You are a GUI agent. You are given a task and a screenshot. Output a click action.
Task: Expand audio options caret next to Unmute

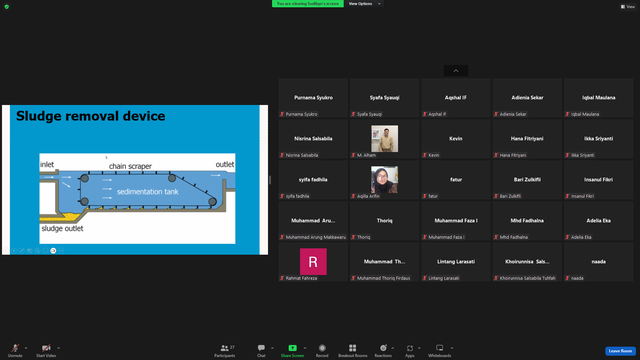point(26,348)
